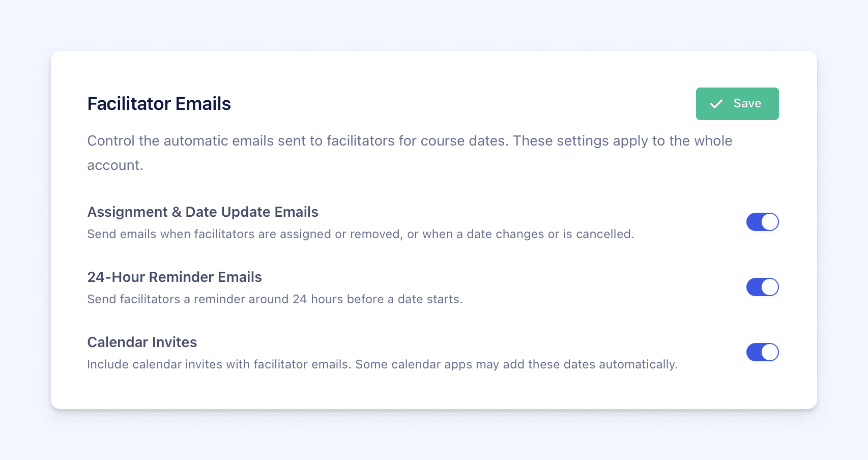The image size is (868, 460).
Task: Click the white knob of Calendar Invites toggle
Action: [x=770, y=352]
